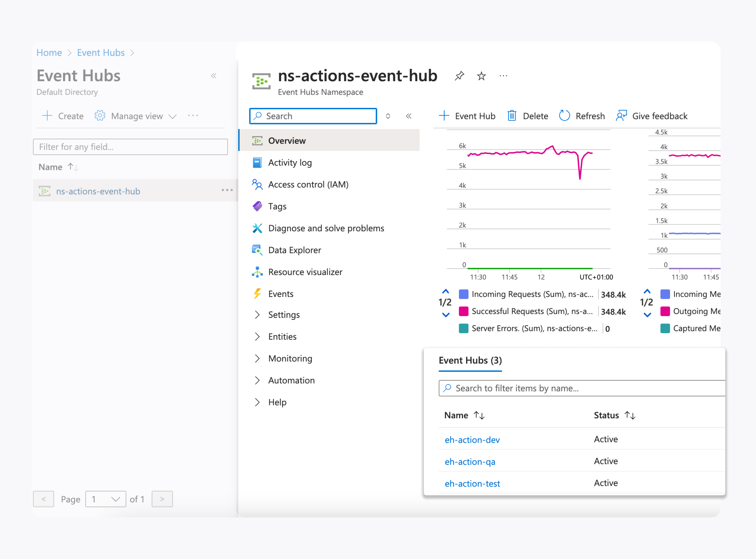
Task: Click Captured Messages legend swatch
Action: point(665,329)
